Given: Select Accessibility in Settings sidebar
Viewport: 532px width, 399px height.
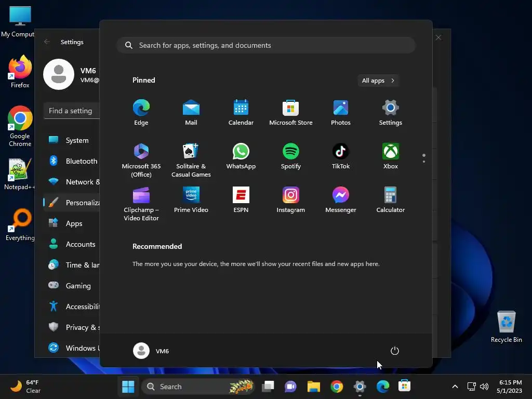Looking at the screenshot, I should coord(72,307).
